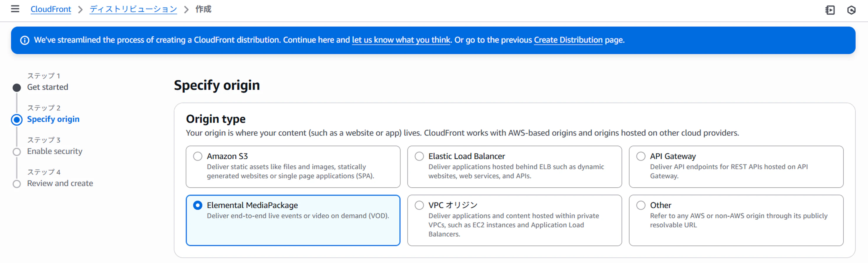Jump to Review and create step
This screenshot has height=263, width=868.
pos(60,184)
